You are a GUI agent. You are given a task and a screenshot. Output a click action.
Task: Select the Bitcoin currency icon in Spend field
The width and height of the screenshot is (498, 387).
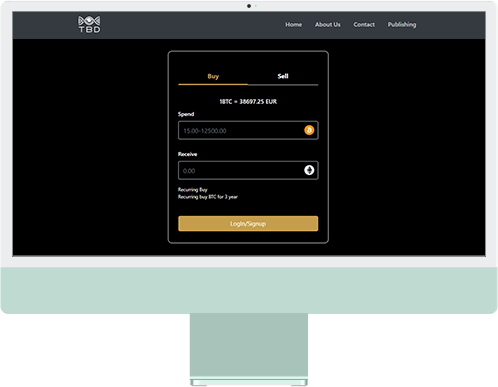(x=309, y=130)
